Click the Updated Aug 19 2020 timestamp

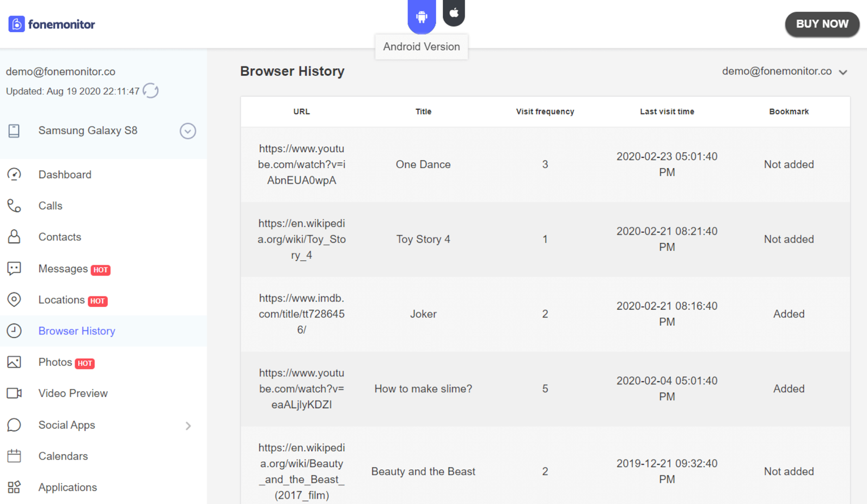pyautogui.click(x=73, y=91)
